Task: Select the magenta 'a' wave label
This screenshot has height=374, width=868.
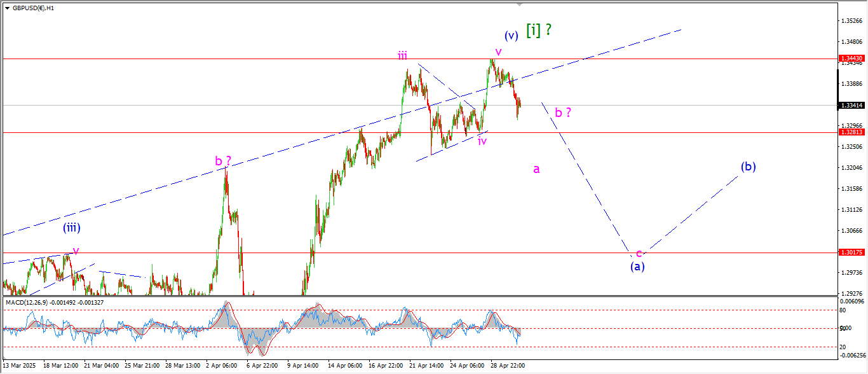Action: click(x=536, y=169)
